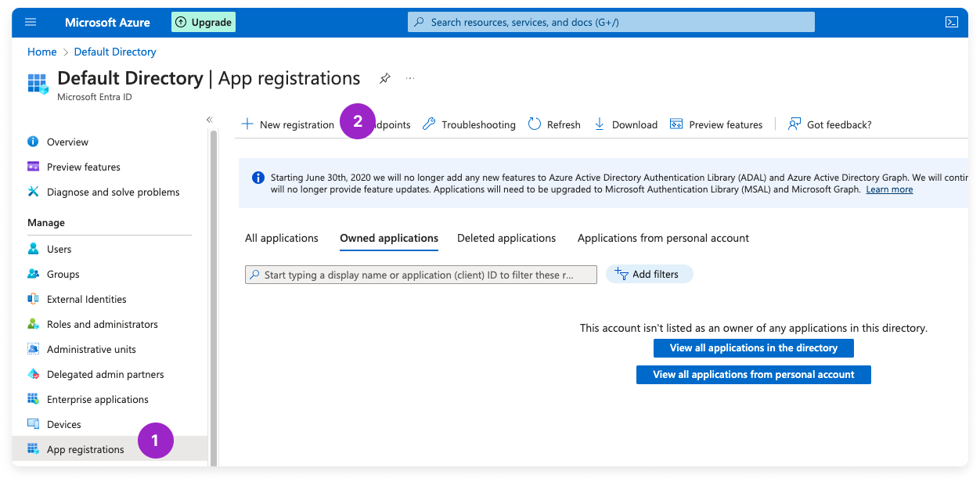Viewport: 980px width, 482px height.
Task: Open the hamburger portal menu
Action: [x=31, y=22]
